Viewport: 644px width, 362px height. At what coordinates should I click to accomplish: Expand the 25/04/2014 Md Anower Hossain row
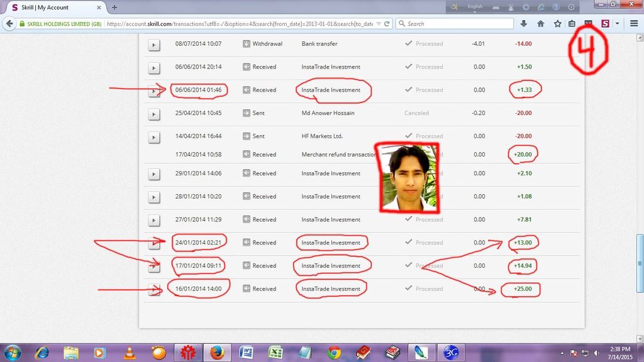point(153,114)
